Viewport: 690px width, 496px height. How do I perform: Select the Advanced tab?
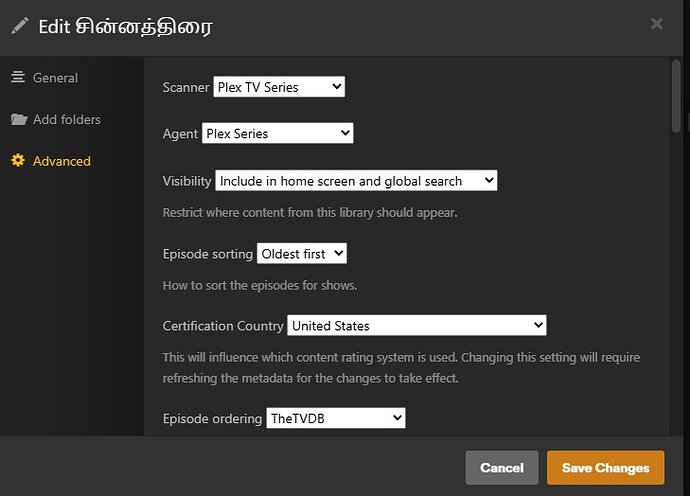(x=51, y=161)
